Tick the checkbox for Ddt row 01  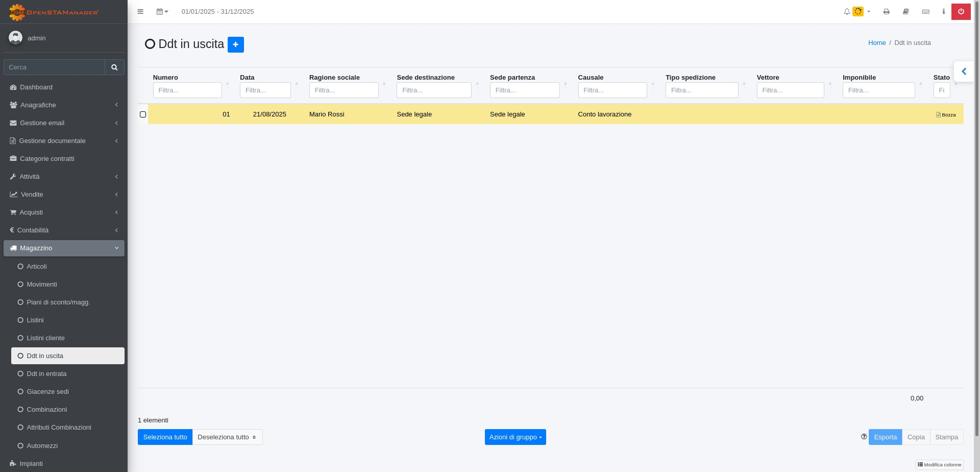[143, 114]
